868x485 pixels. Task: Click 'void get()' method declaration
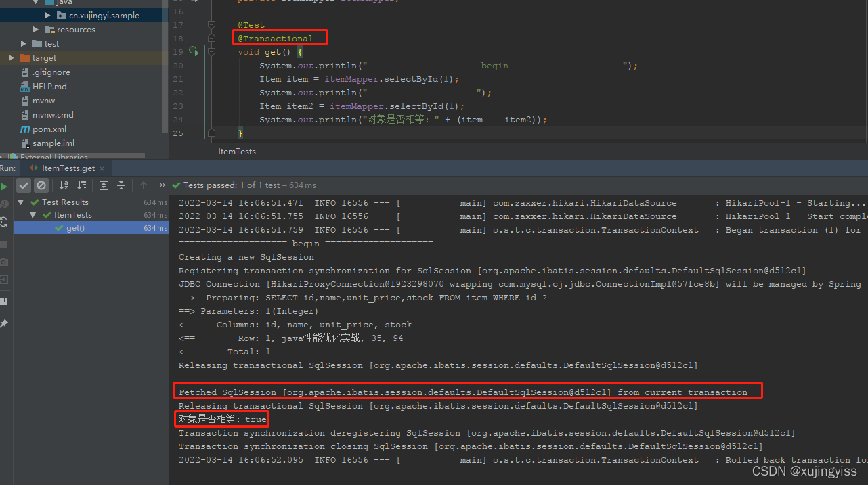click(x=265, y=52)
